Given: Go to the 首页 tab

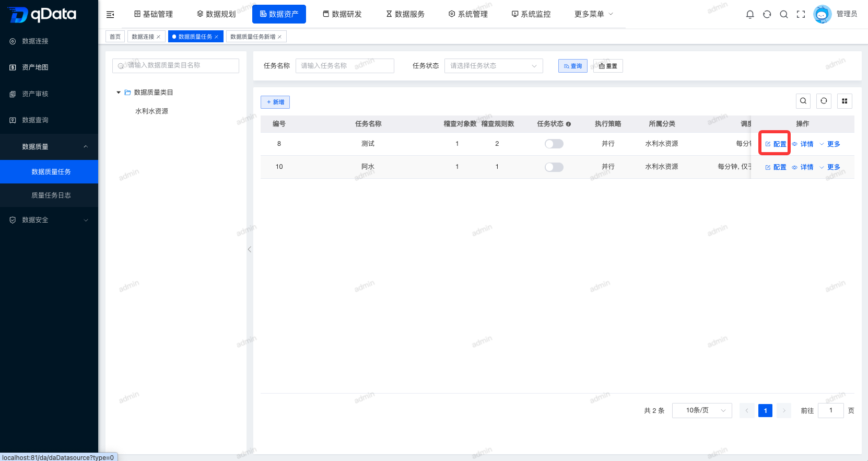Looking at the screenshot, I should (x=115, y=37).
